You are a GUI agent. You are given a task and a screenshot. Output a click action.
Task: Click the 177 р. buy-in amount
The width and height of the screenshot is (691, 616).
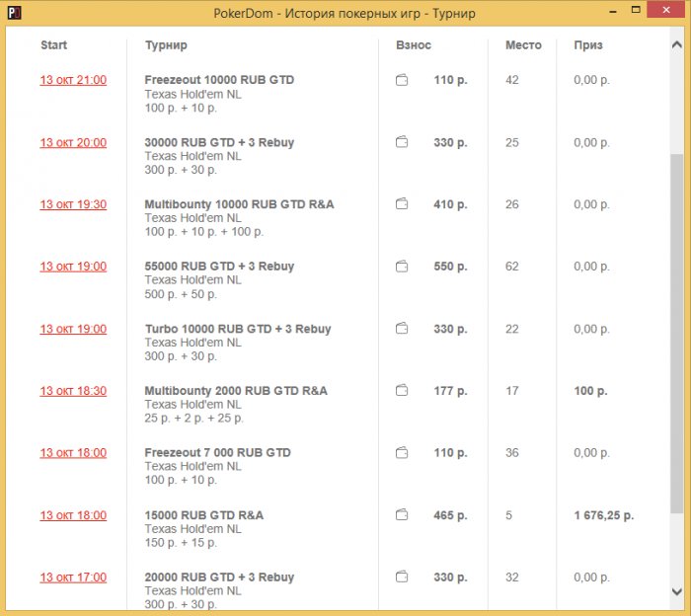point(450,391)
